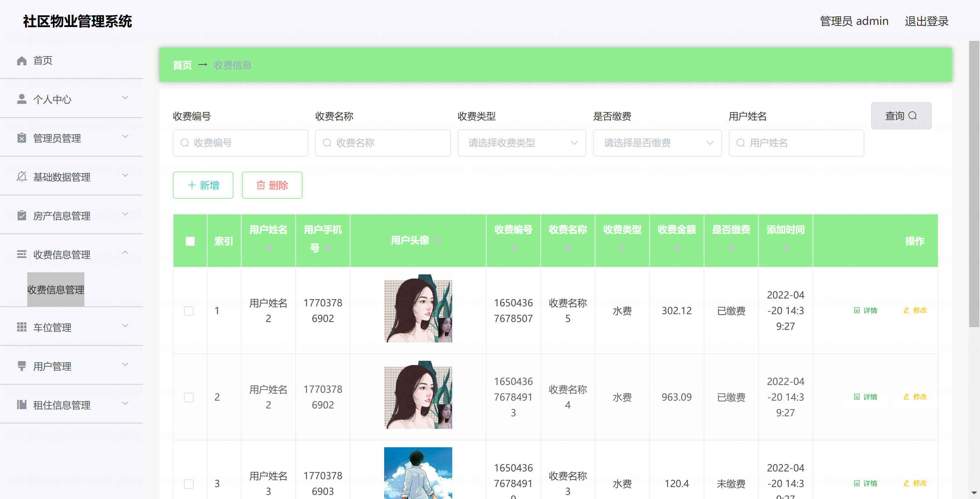Sort by the 收费类型 column arrows

tap(622, 248)
